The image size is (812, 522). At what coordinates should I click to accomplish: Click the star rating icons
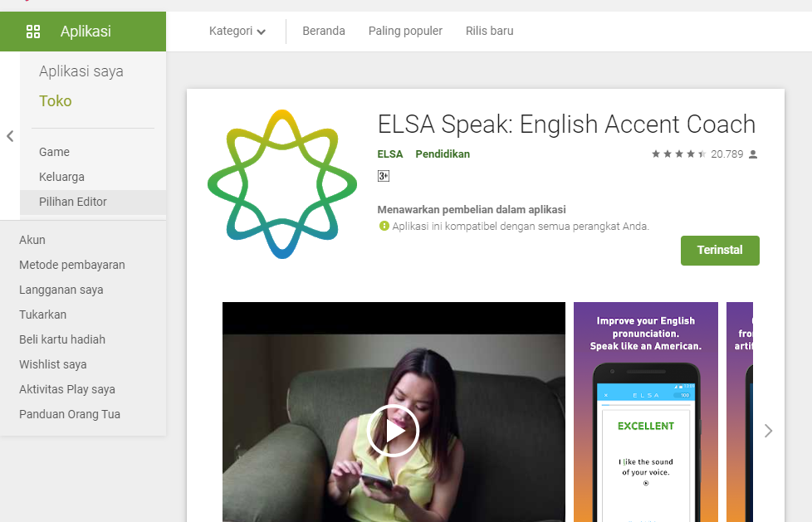tap(678, 154)
